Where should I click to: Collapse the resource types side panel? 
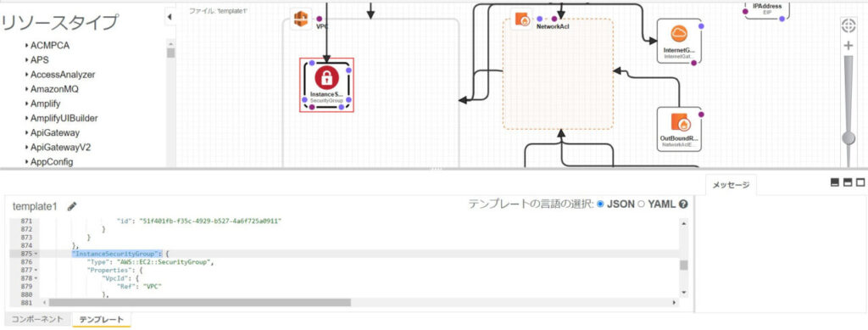pos(170,17)
